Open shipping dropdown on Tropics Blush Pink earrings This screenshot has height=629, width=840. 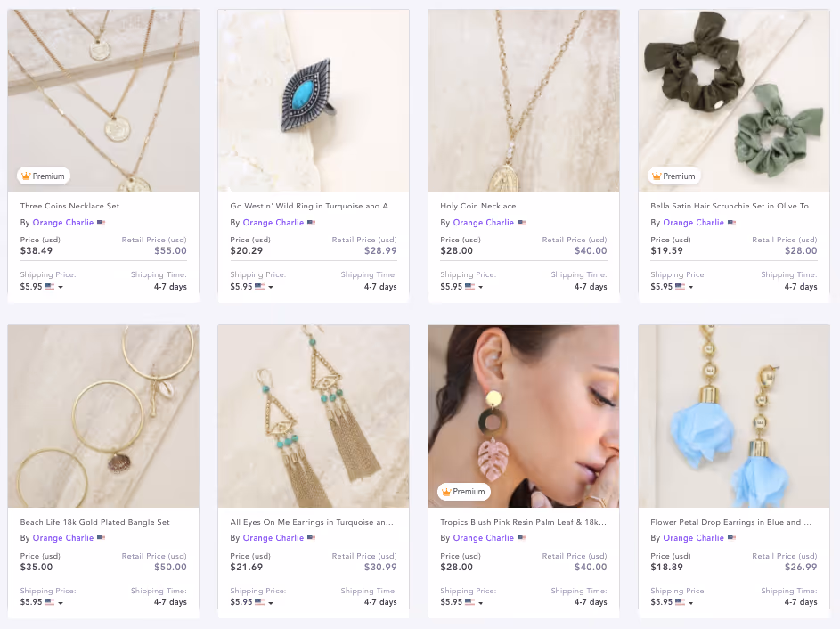point(480,603)
